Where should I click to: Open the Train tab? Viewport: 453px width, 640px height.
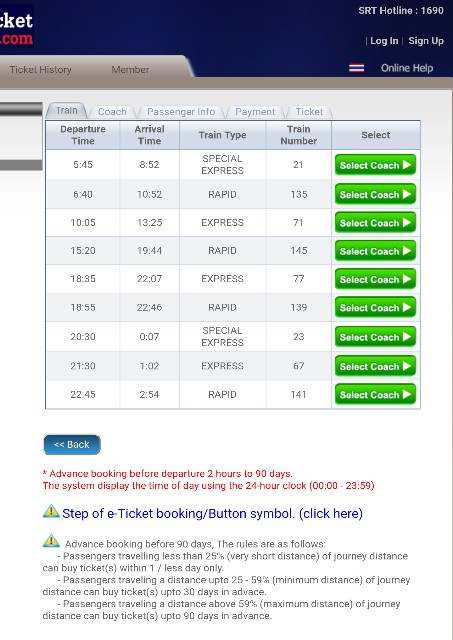(x=67, y=111)
